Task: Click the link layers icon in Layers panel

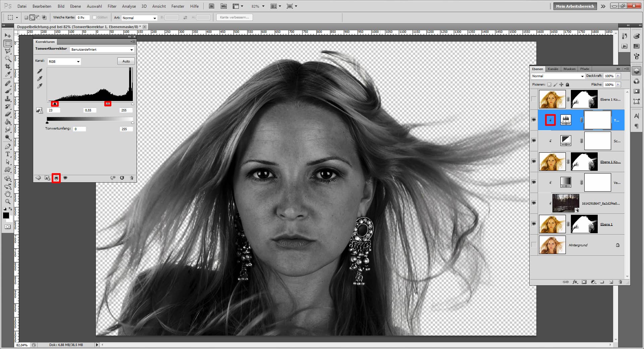Action: pyautogui.click(x=566, y=282)
